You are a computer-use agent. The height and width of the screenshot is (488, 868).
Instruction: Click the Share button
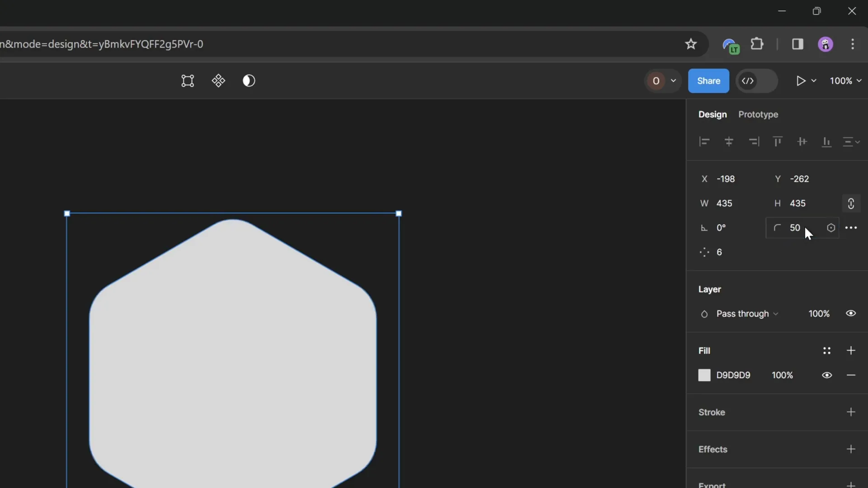point(708,81)
